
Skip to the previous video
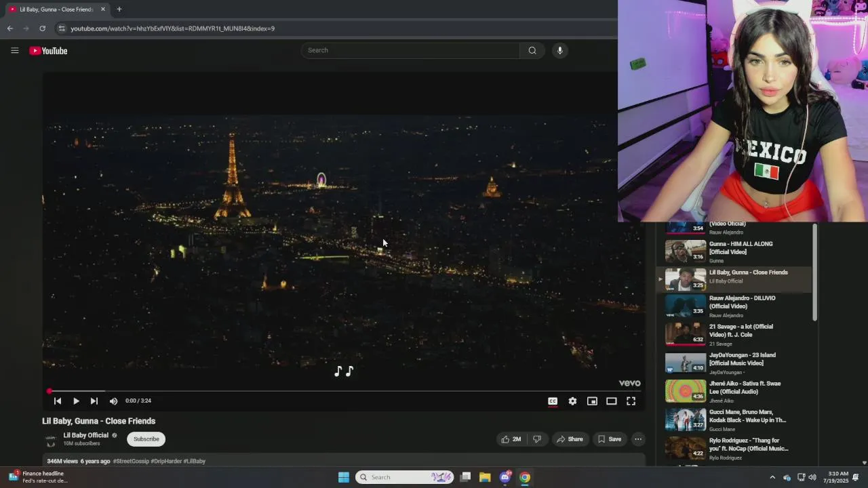click(x=58, y=401)
